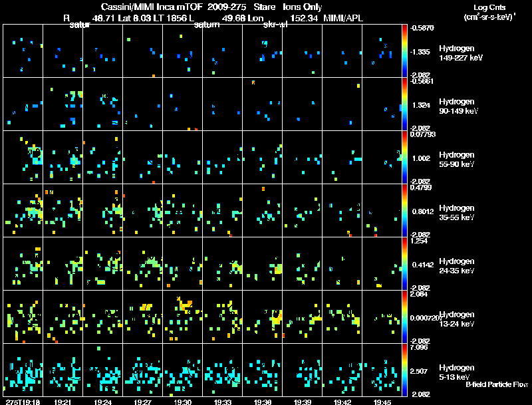This screenshot has height=405, width=532.
Task: Select the 19:30 time label
Action: click(182, 402)
